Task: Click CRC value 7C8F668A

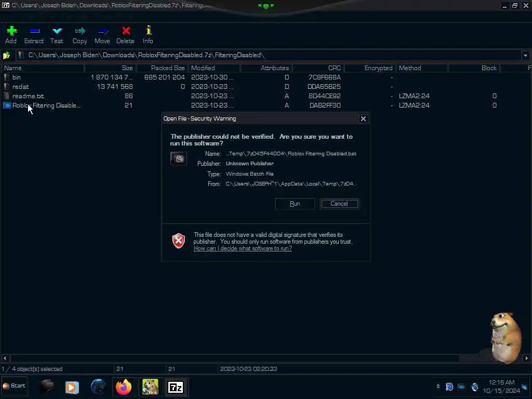Action: tap(324, 77)
